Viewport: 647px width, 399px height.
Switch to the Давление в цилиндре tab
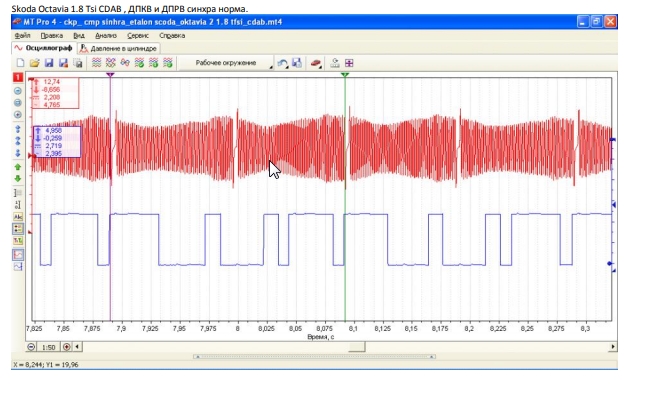click(x=119, y=48)
